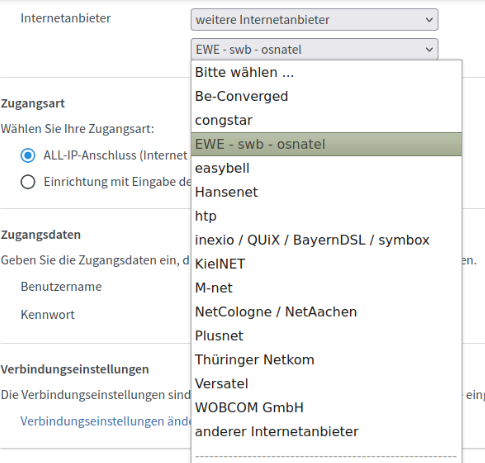The image size is (485, 463).
Task: Click the Zugangsdaten section heading
Action: (x=41, y=235)
